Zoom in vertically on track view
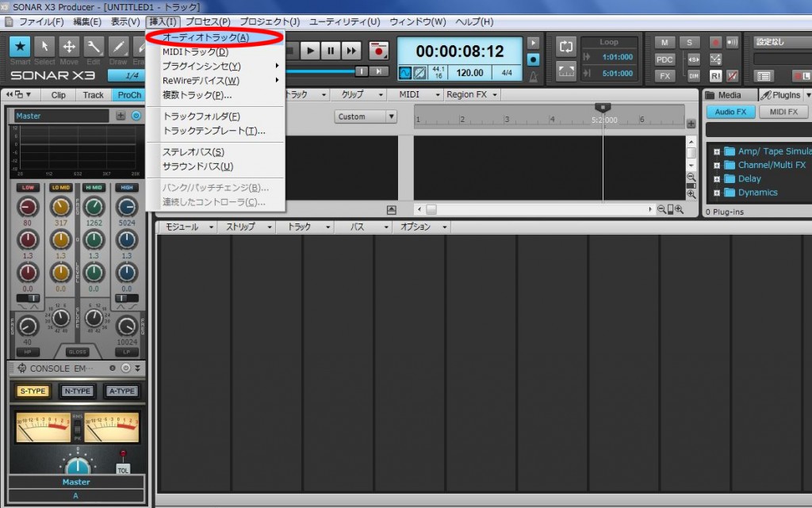This screenshot has width=812, height=508. click(691, 194)
